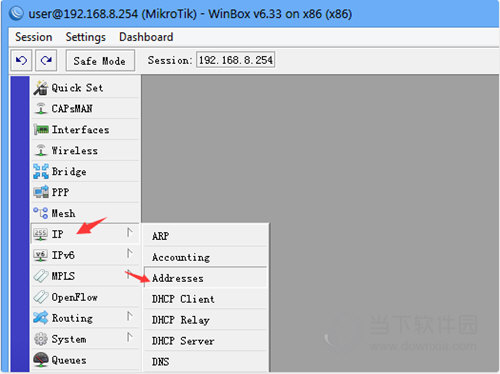Open the Interfaces card icon
Viewport: 500px width, 374px height.
click(41, 129)
